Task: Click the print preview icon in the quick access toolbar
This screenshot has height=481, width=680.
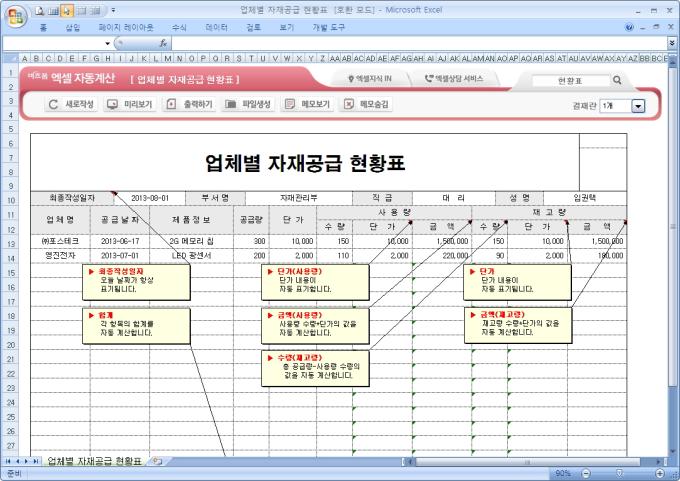Action: click(40, 11)
